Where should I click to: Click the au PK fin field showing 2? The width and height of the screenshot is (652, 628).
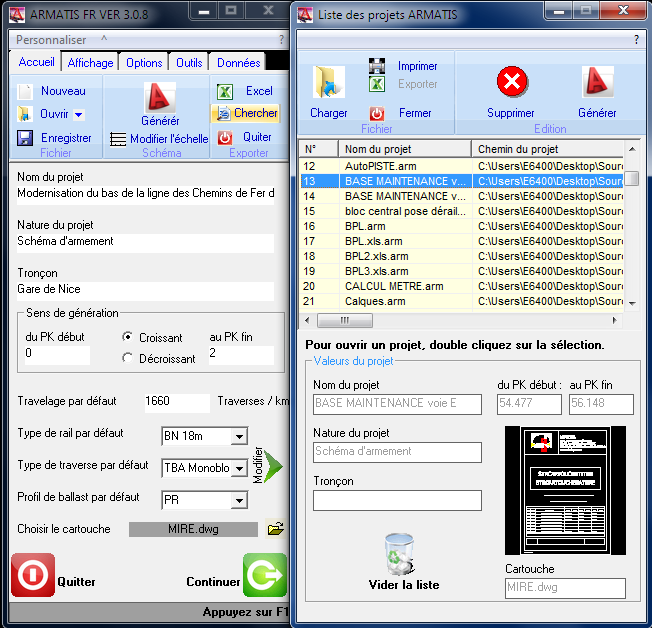[x=241, y=355]
